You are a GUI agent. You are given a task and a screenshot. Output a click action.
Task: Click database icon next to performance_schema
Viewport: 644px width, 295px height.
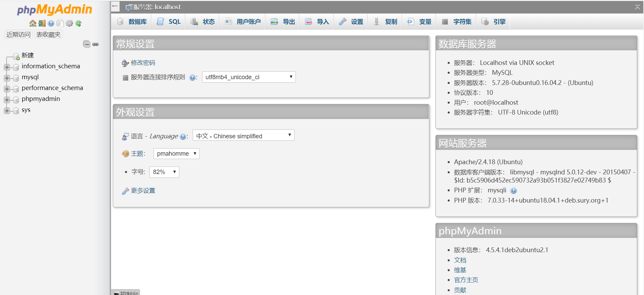tap(16, 89)
